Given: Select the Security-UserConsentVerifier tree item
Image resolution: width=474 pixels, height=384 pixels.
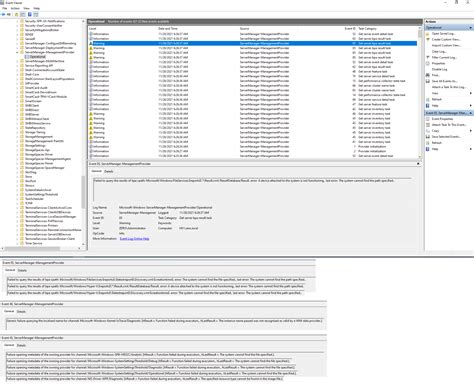Looking at the screenshot, I should (x=44, y=26).
